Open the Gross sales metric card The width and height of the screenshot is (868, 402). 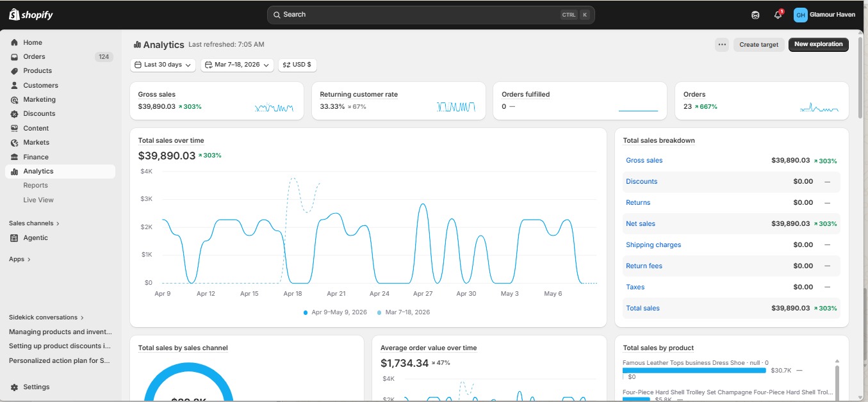[x=217, y=100]
